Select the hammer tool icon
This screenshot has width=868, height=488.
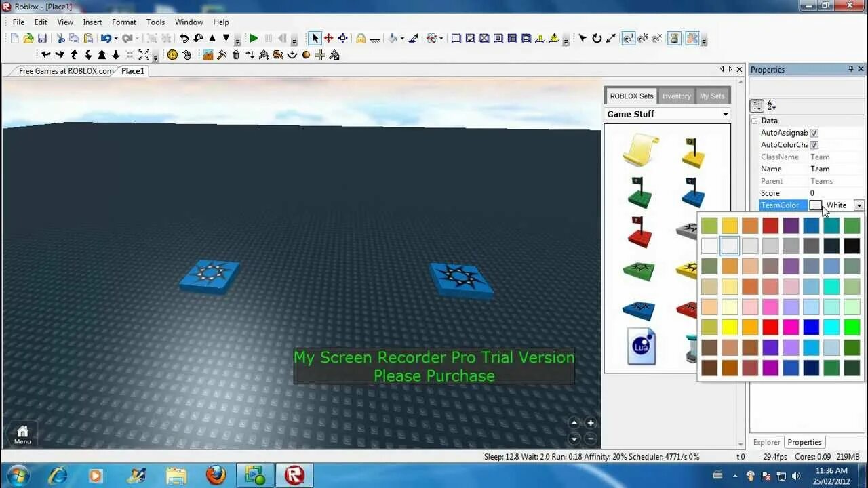coord(222,55)
